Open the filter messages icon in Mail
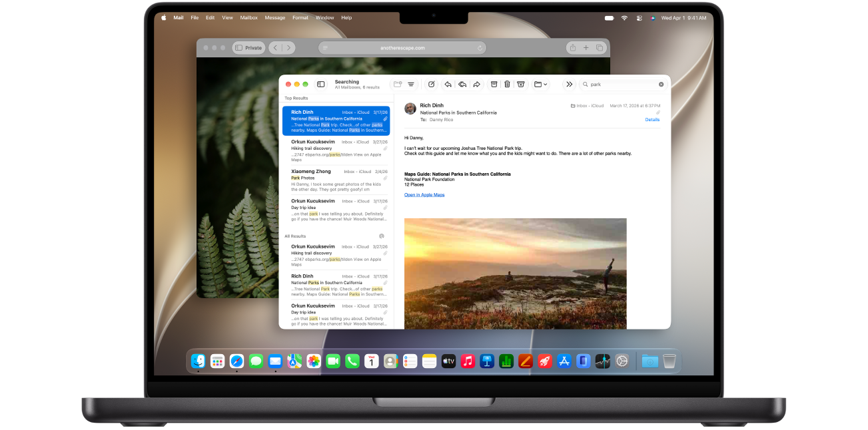Screen dimensions: 868x430 [x=411, y=85]
